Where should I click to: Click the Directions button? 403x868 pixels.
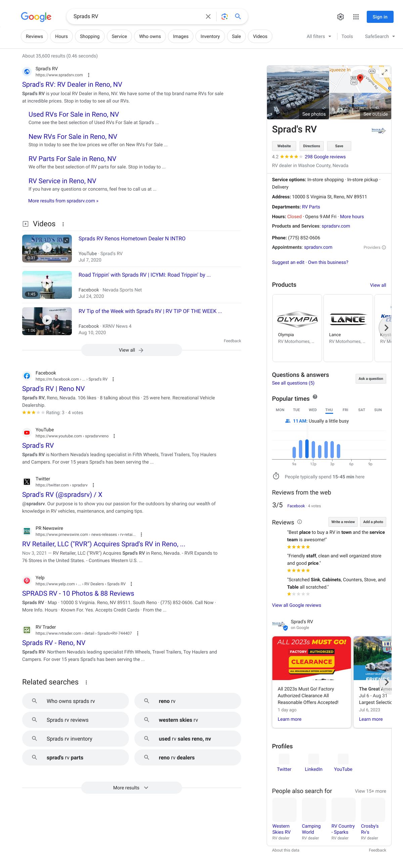click(x=311, y=146)
